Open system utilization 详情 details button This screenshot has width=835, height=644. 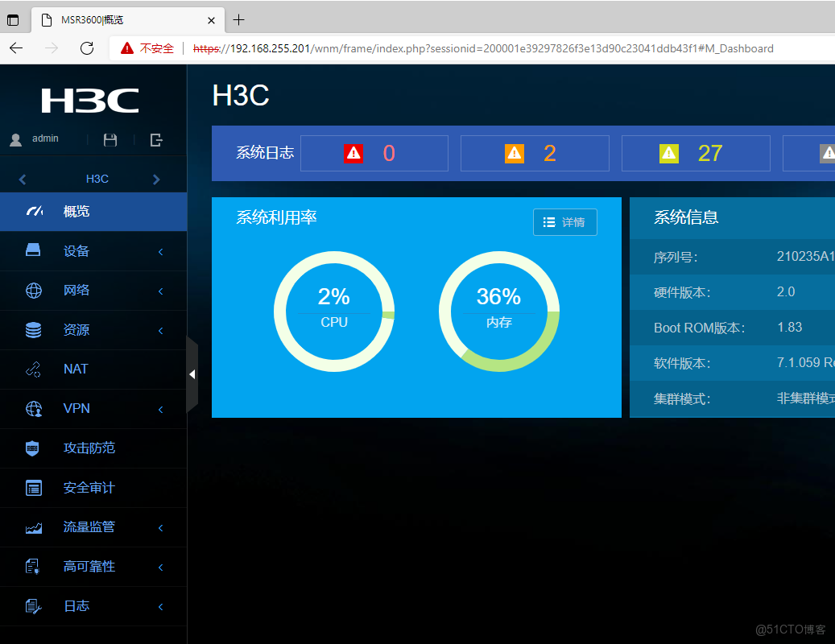click(564, 223)
